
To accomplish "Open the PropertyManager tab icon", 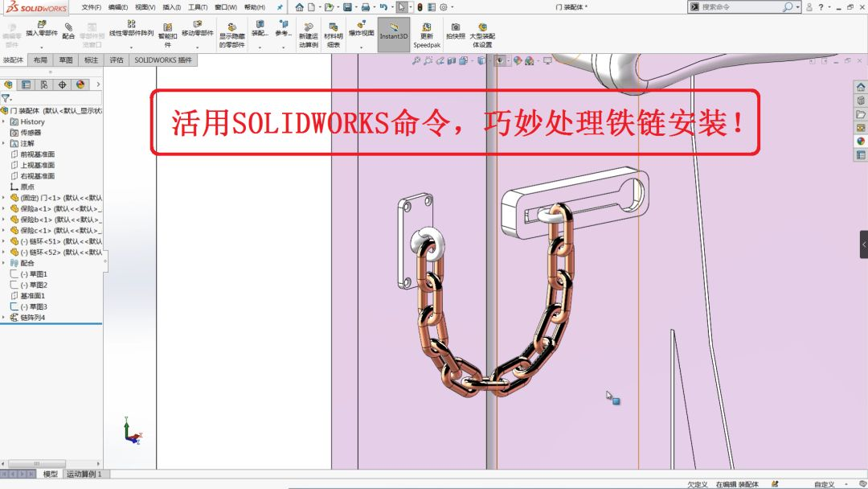I will (x=26, y=84).
